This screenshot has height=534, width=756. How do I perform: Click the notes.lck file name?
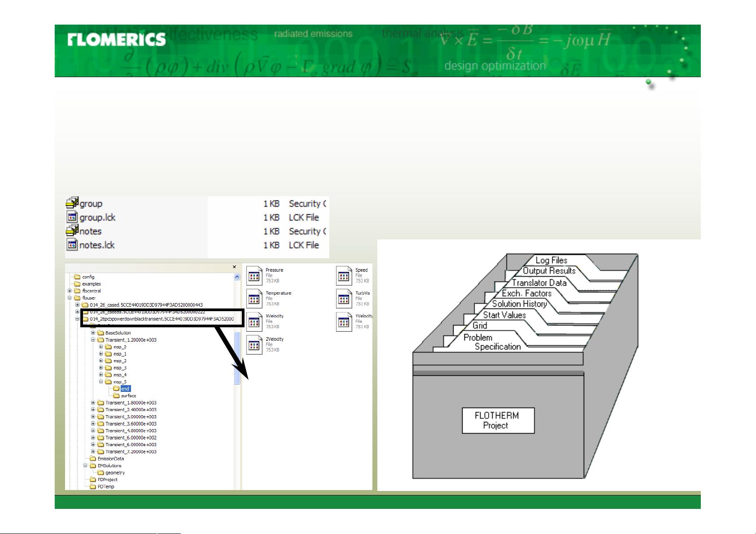(x=97, y=245)
